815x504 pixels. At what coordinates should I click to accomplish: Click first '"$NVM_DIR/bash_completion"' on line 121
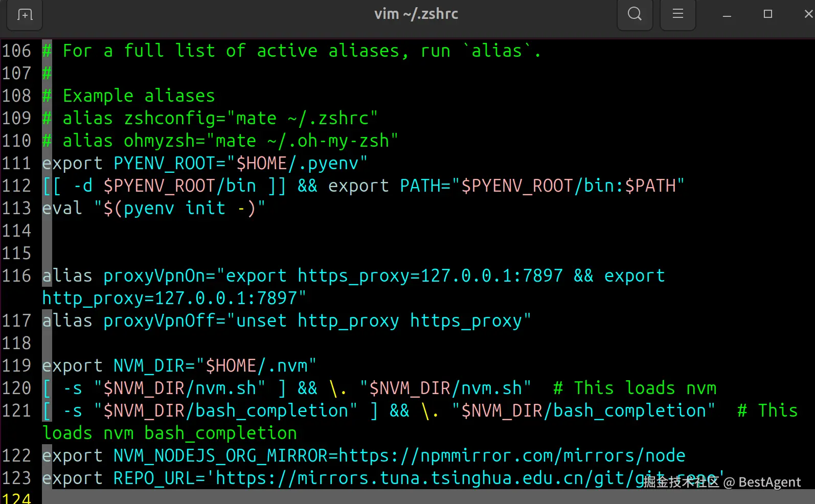[x=225, y=410]
